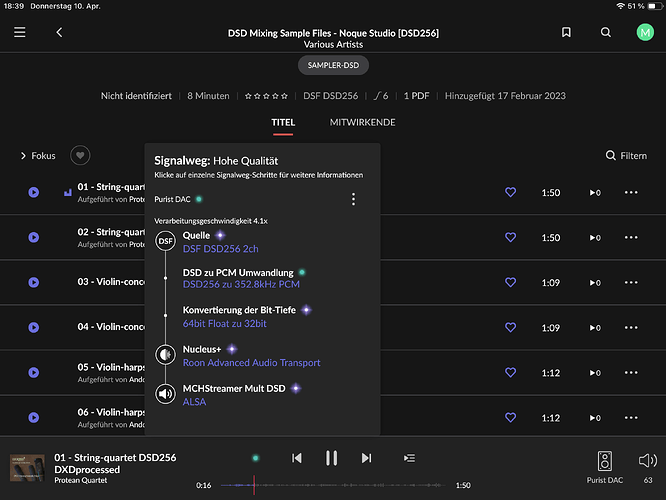Open the search magnifier icon

pos(605,33)
